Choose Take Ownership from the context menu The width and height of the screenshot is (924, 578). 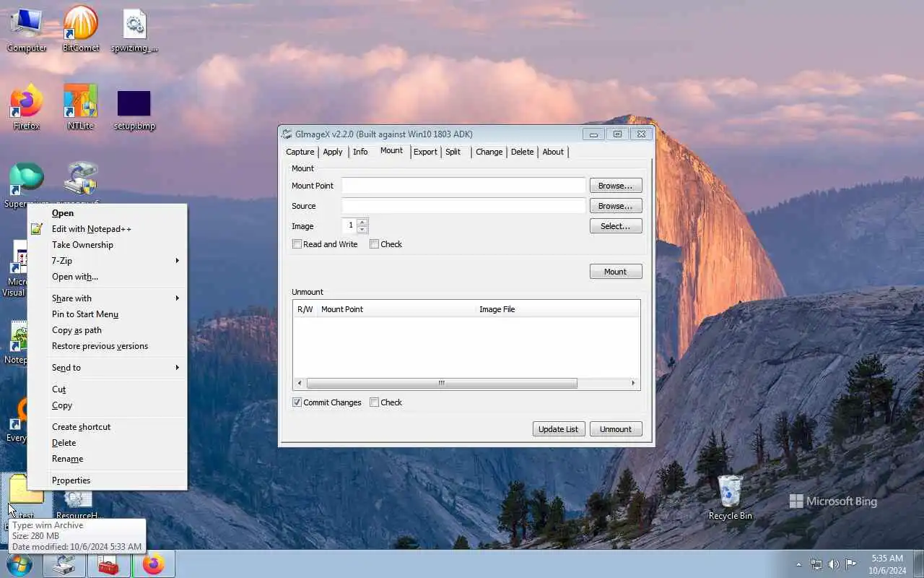[x=107, y=245]
